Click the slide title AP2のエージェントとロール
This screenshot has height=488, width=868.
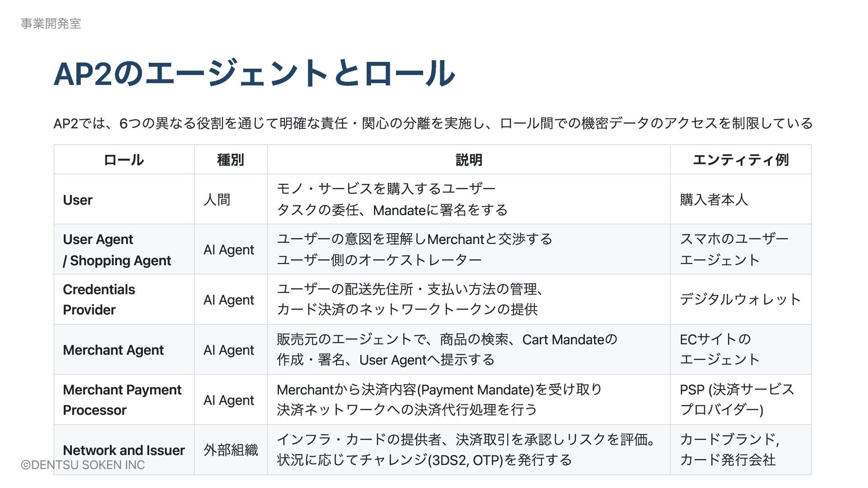tap(254, 74)
